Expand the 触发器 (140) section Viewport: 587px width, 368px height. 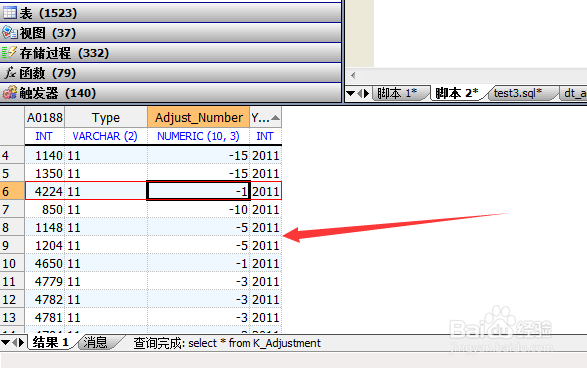click(171, 93)
